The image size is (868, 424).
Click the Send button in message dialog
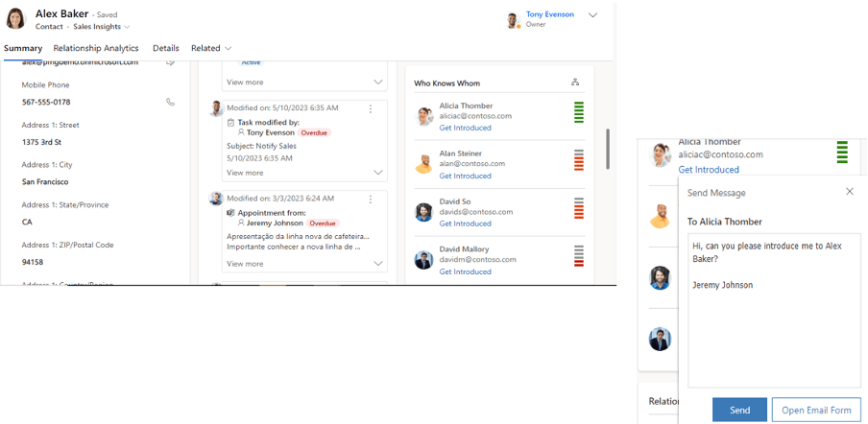click(x=739, y=410)
